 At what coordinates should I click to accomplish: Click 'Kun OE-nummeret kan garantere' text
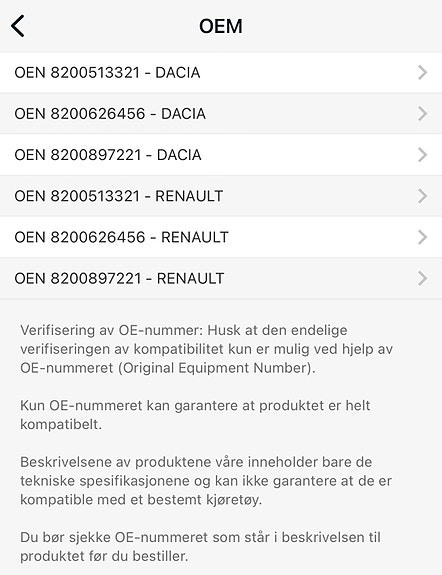195,415
